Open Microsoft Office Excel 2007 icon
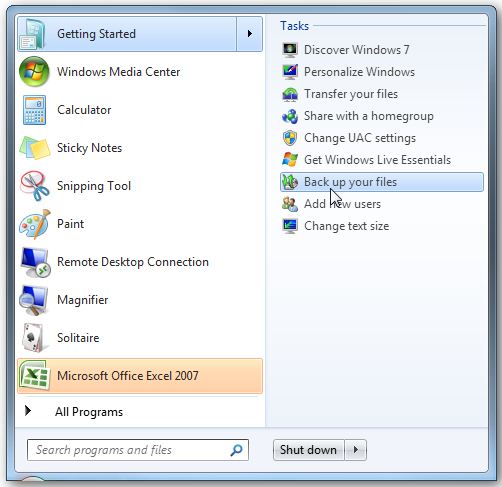The width and height of the screenshot is (502, 487). [34, 376]
